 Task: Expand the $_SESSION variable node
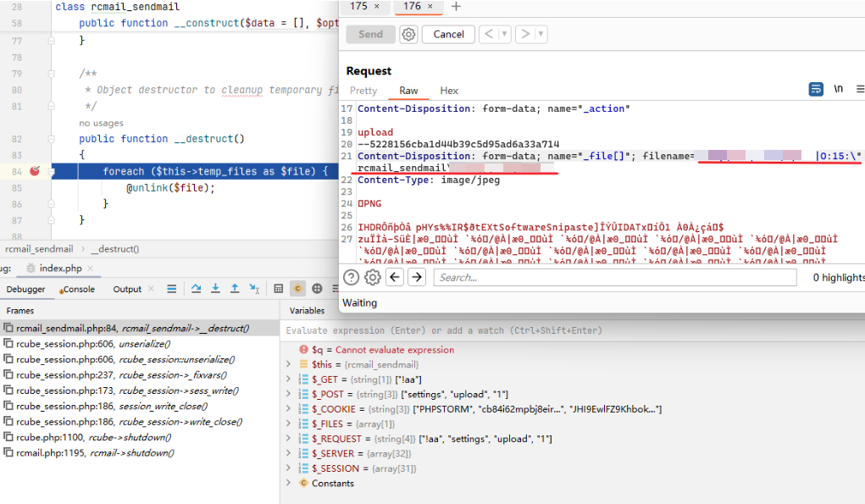coord(289,468)
